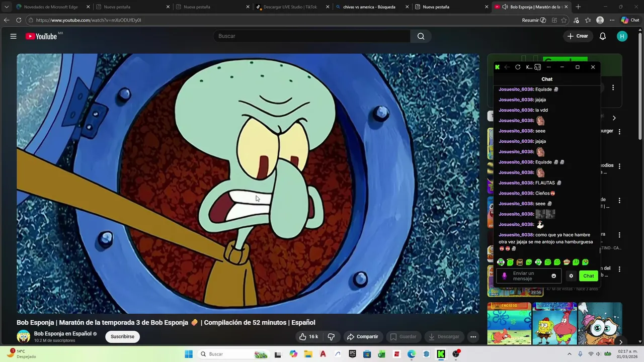Close the 'chivas vs america' tab
This screenshot has width=644, height=362.
coord(407,7)
